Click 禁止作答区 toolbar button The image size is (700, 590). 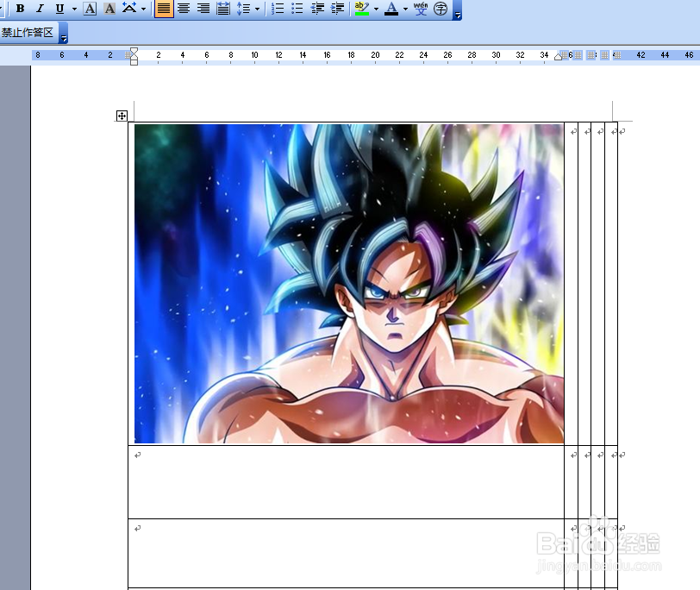pos(28,32)
